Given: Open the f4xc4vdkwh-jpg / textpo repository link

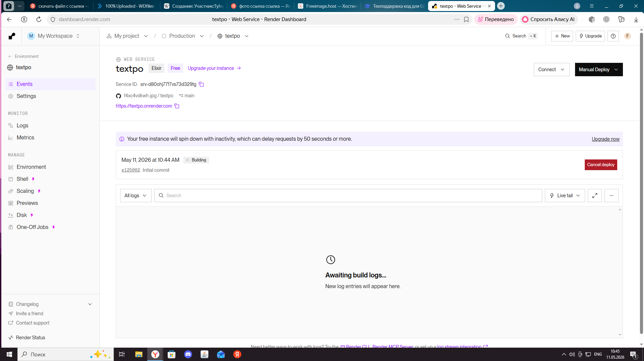Looking at the screenshot, I should point(149,96).
